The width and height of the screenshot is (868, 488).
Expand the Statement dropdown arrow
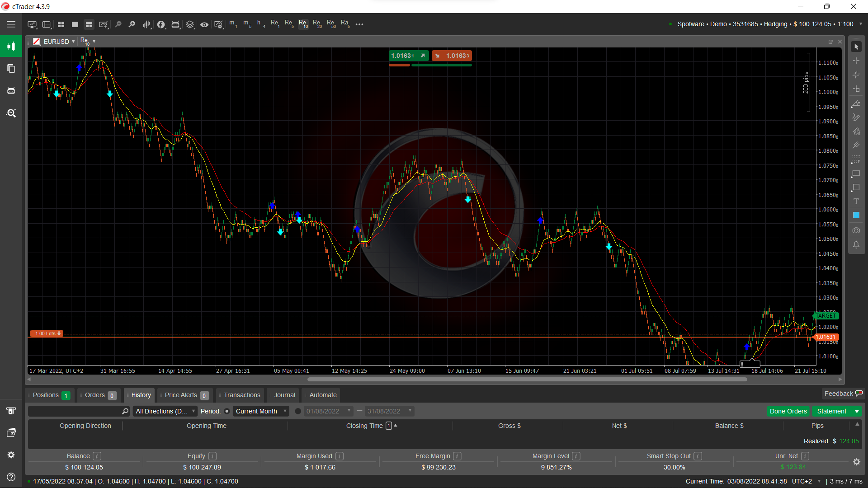pyautogui.click(x=857, y=411)
